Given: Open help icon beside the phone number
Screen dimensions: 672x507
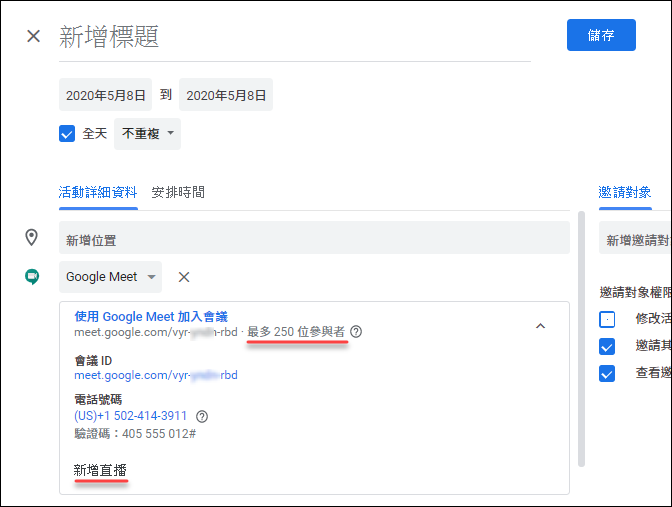Looking at the screenshot, I should [x=202, y=416].
